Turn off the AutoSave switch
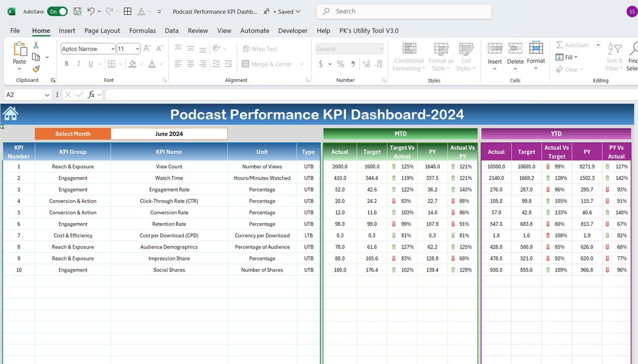The width and height of the screenshot is (638, 364). [57, 11]
